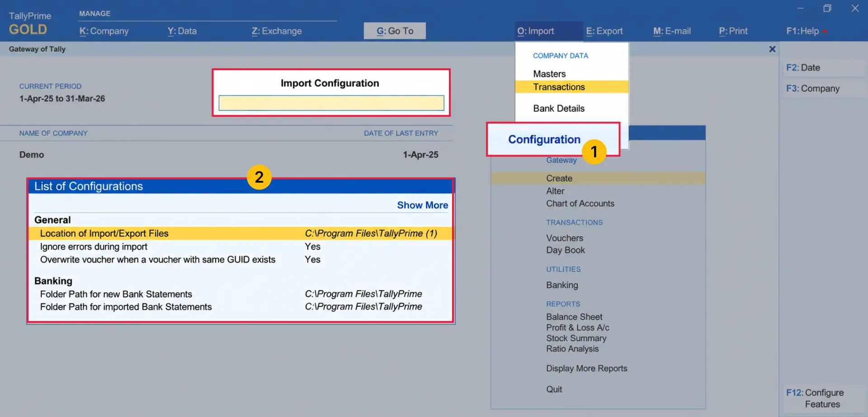This screenshot has height=417, width=868.
Task: Select Transactions in Import menu
Action: coord(571,87)
